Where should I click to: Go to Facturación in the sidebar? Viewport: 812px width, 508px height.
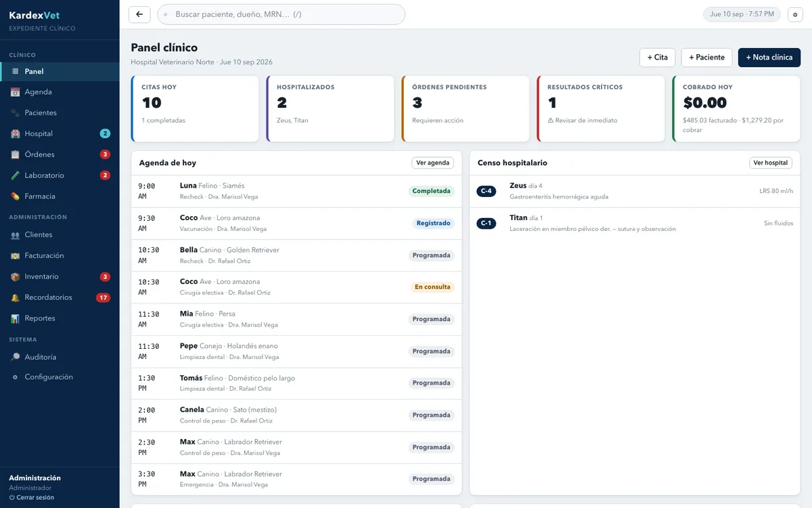tap(60, 256)
